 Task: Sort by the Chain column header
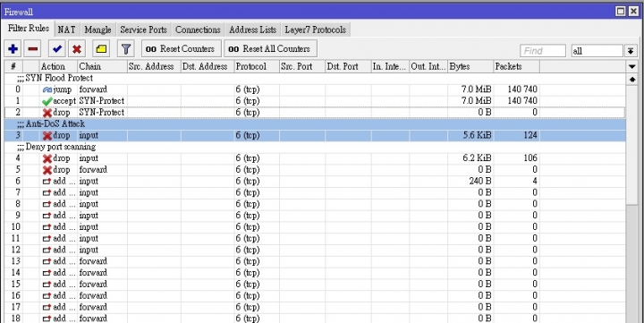click(x=102, y=66)
